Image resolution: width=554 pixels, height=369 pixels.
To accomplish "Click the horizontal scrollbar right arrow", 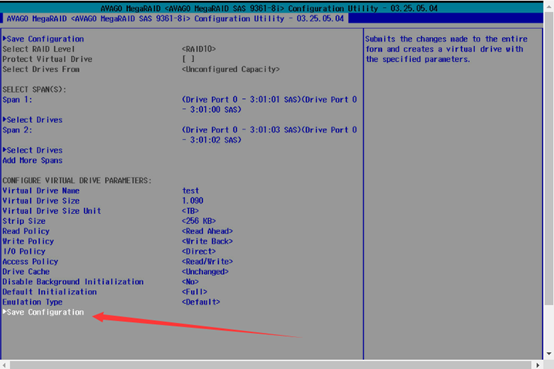I will [x=537, y=365].
